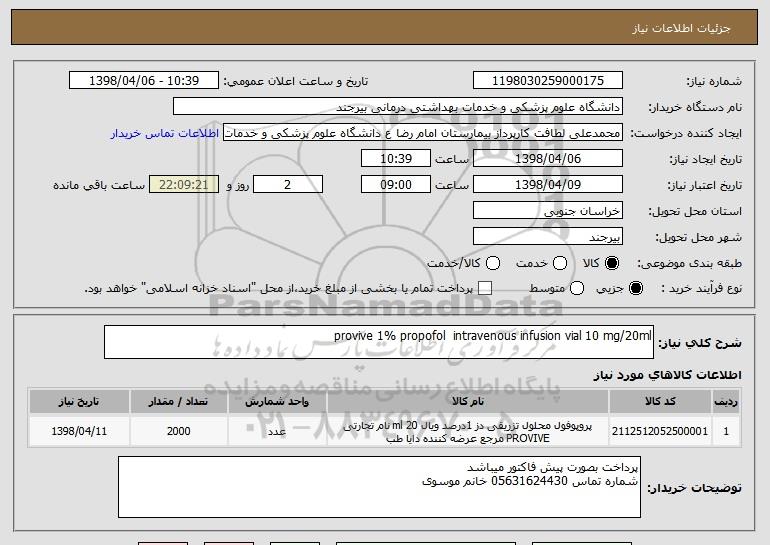Click the ردیف column header
Viewport: 770px width, 545px height.
coord(726,402)
